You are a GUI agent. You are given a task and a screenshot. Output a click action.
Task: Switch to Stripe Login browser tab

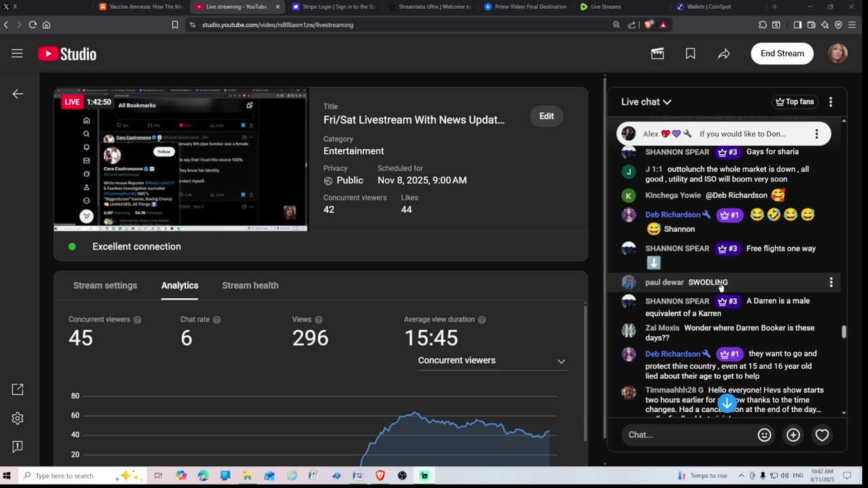pyautogui.click(x=333, y=7)
